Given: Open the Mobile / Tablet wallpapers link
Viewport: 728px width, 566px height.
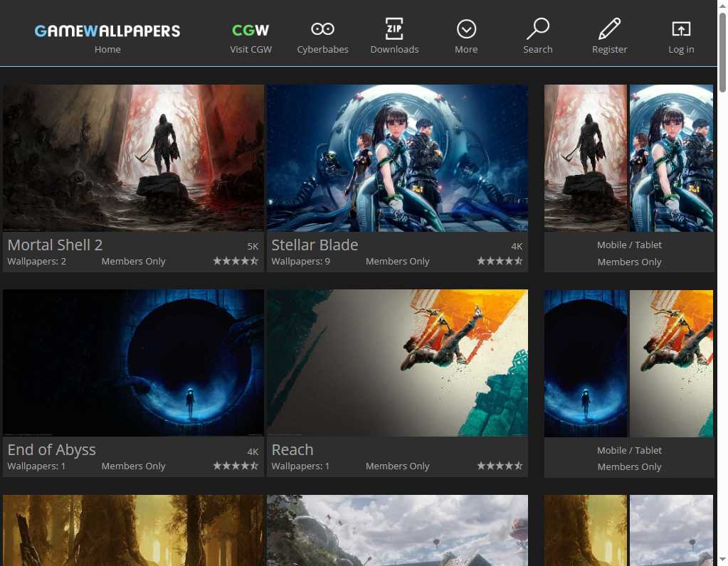Looking at the screenshot, I should coord(629,245).
